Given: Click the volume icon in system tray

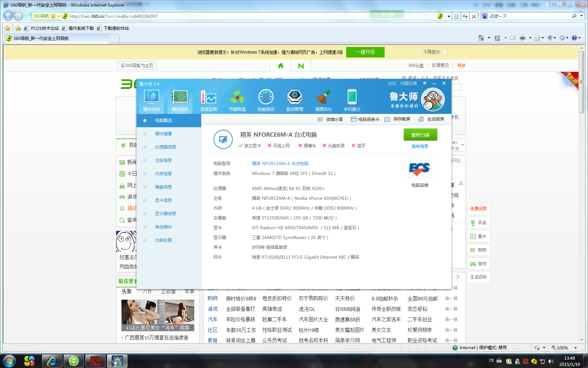Looking at the screenshot, I should point(551,361).
